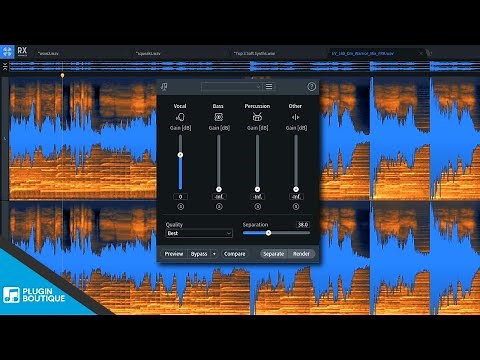Click the Preview button
This screenshot has height=360, width=480.
point(174,254)
